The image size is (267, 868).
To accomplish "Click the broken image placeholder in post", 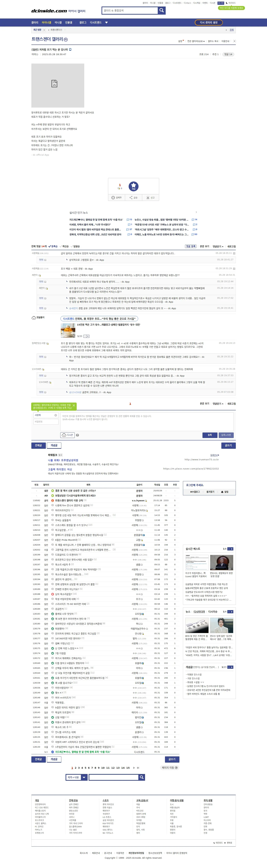I will 58,86.
